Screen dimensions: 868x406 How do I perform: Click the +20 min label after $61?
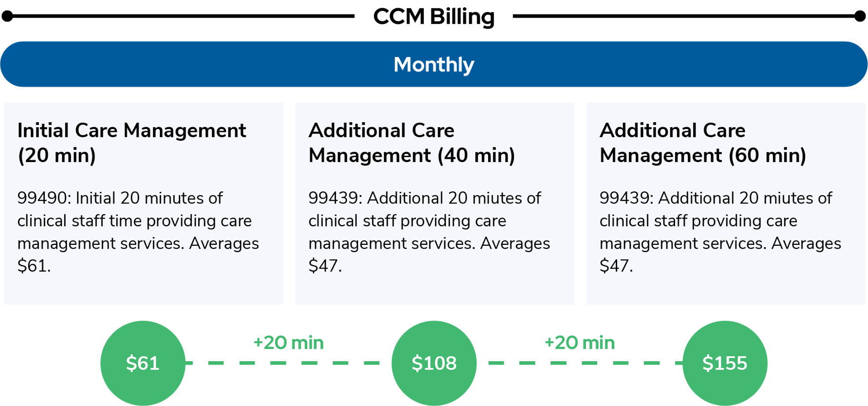pos(288,343)
